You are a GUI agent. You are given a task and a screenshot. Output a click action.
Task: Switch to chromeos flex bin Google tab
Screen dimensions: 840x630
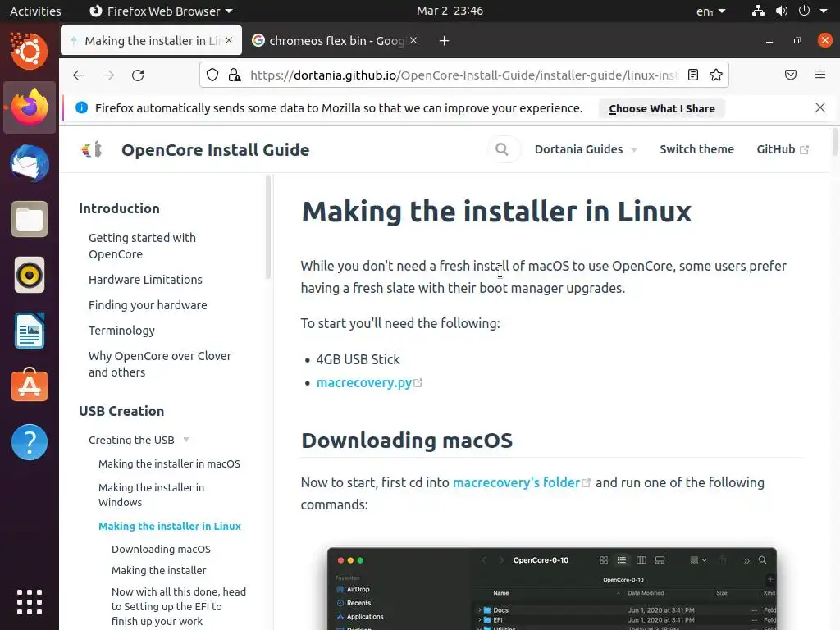(x=336, y=41)
